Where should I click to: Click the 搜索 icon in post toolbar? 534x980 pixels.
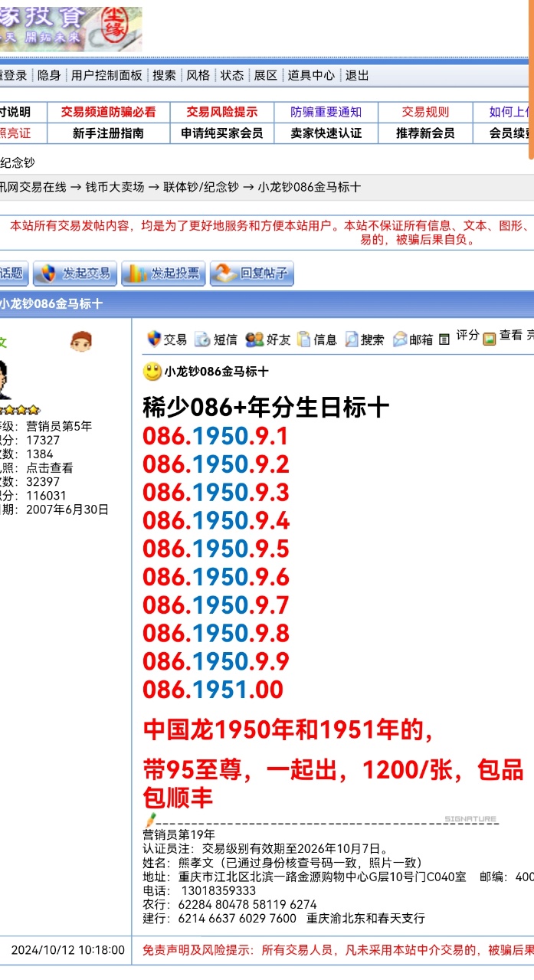coord(352,339)
